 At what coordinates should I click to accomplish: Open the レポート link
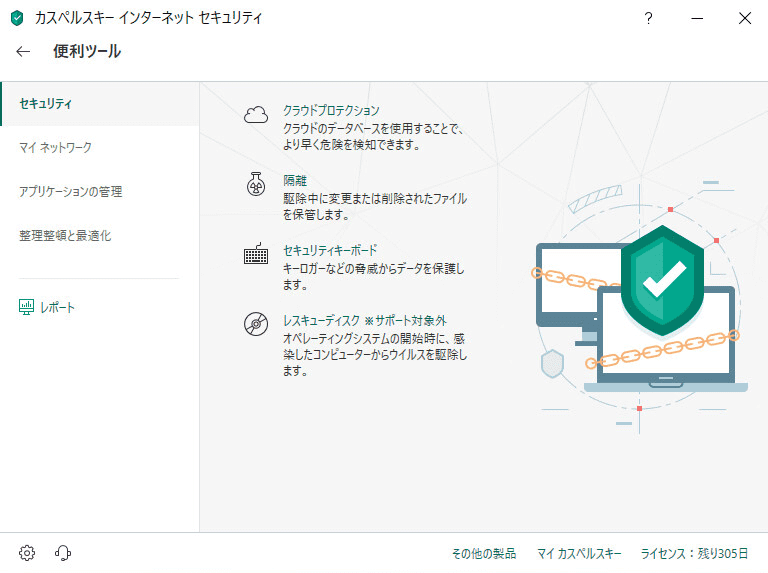point(57,308)
